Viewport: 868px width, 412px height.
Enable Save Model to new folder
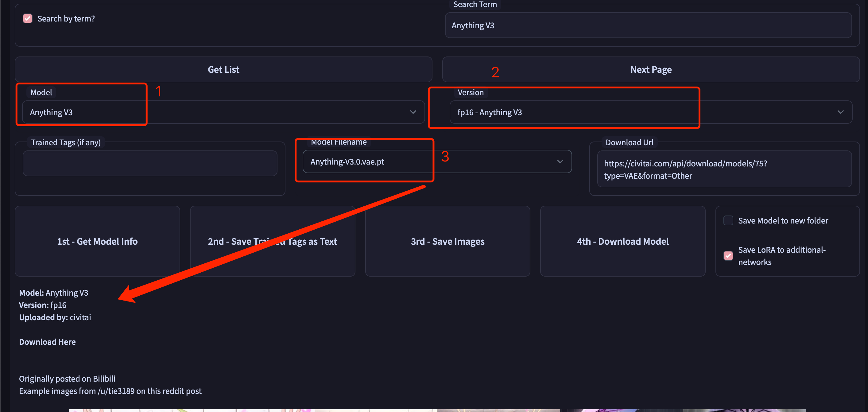(728, 220)
